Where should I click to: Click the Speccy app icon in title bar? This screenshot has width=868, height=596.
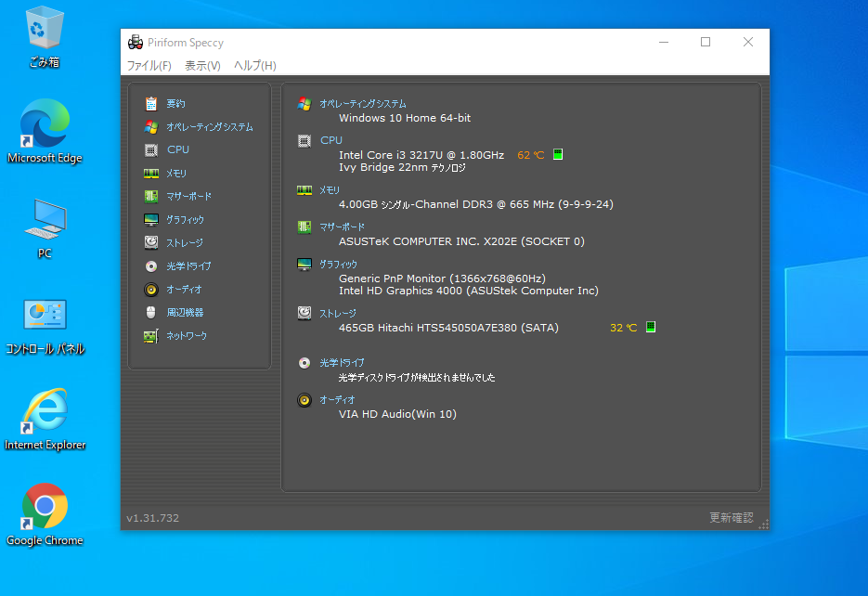136,42
